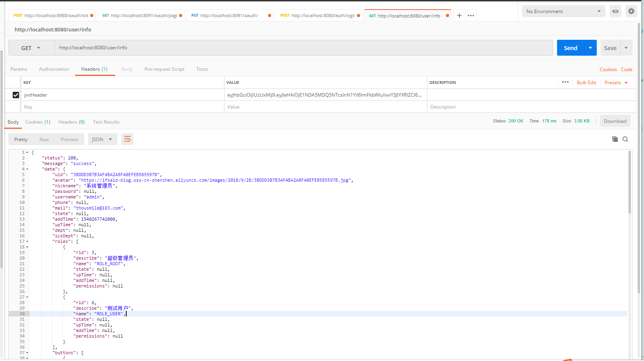Image resolution: width=644 pixels, height=361 pixels.
Task: Open the Authorization tab
Action: click(54, 69)
